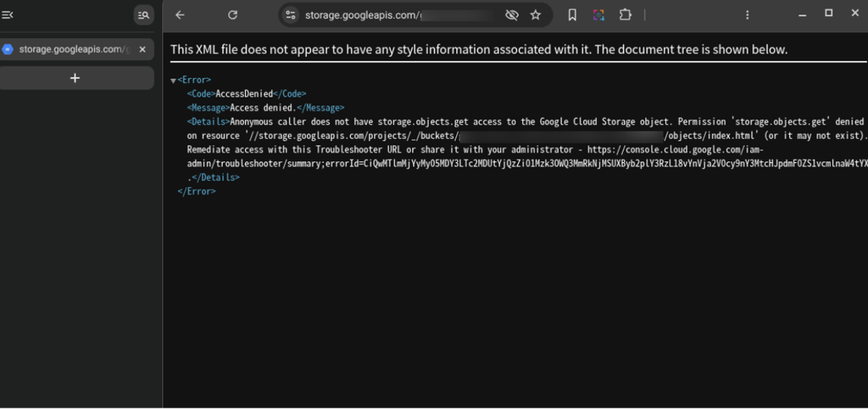Collapse the Error XML node
868x409 pixels.
tap(173, 81)
